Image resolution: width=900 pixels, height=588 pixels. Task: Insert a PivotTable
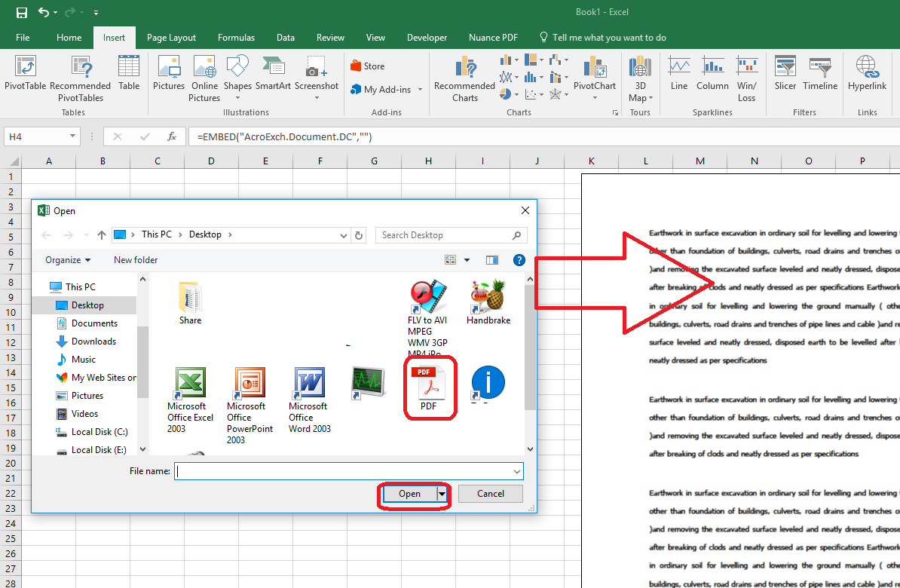[26, 73]
